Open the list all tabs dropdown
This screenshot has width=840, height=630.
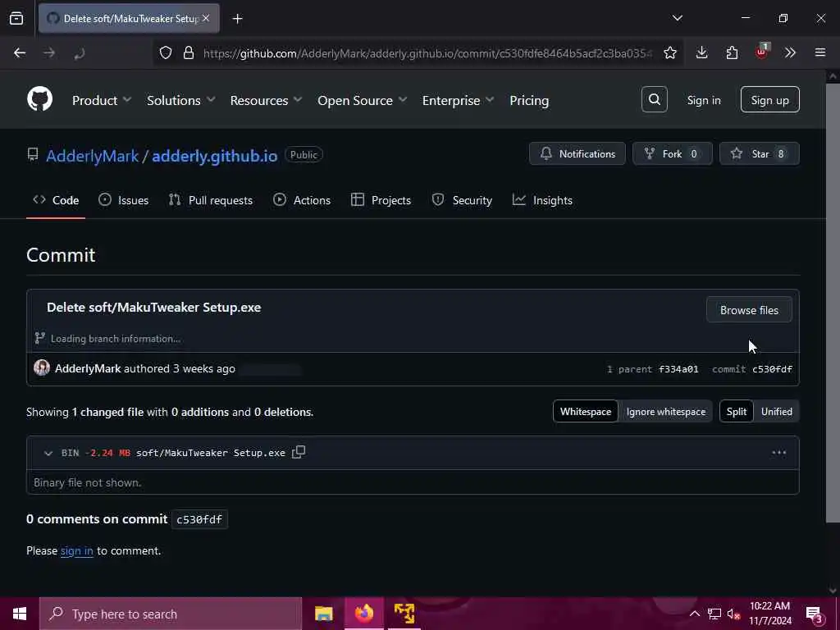[x=677, y=18]
